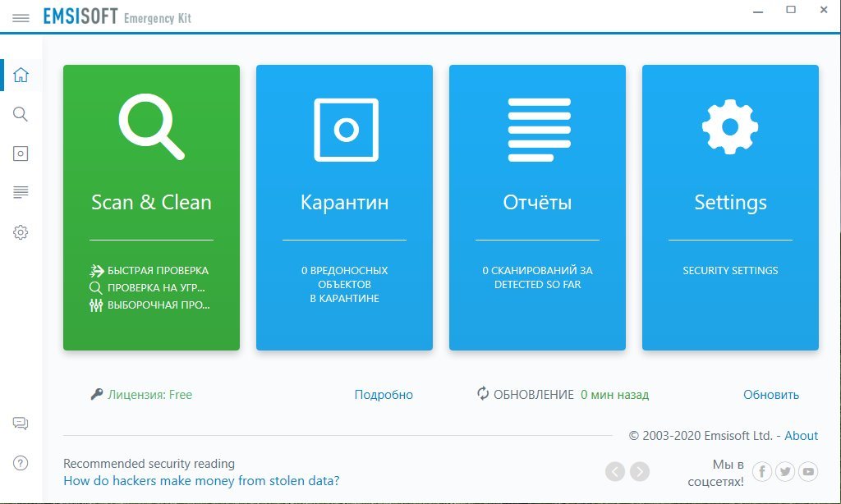Viewport: 841px width, 504px height.
Task: Open Emsisoft YouTube channel icon
Action: [x=809, y=471]
